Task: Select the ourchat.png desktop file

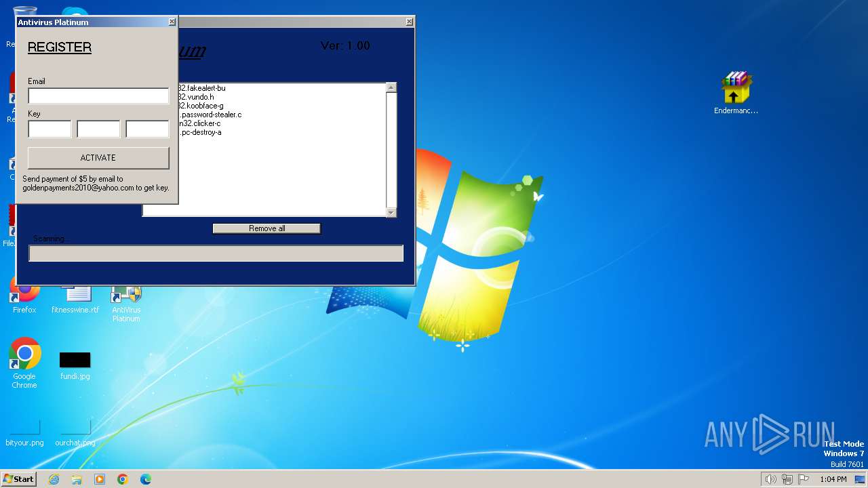Action: coord(75,434)
